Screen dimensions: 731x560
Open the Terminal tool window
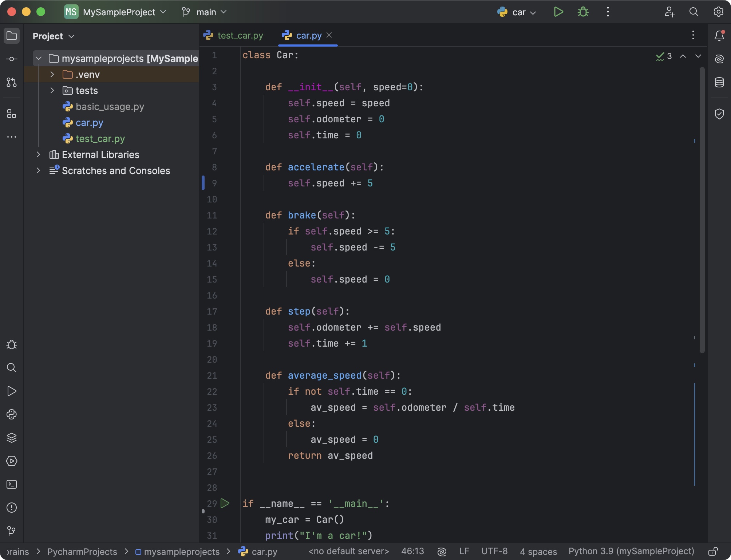(x=11, y=484)
